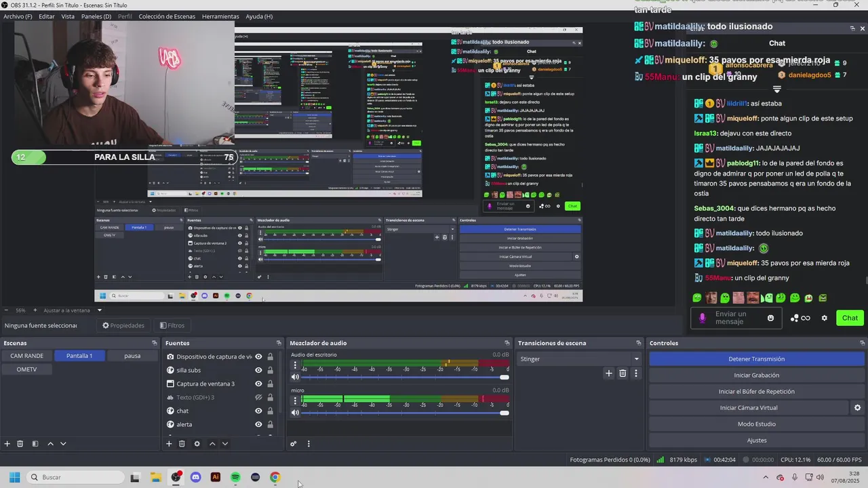Hide silla subs source

click(x=258, y=370)
